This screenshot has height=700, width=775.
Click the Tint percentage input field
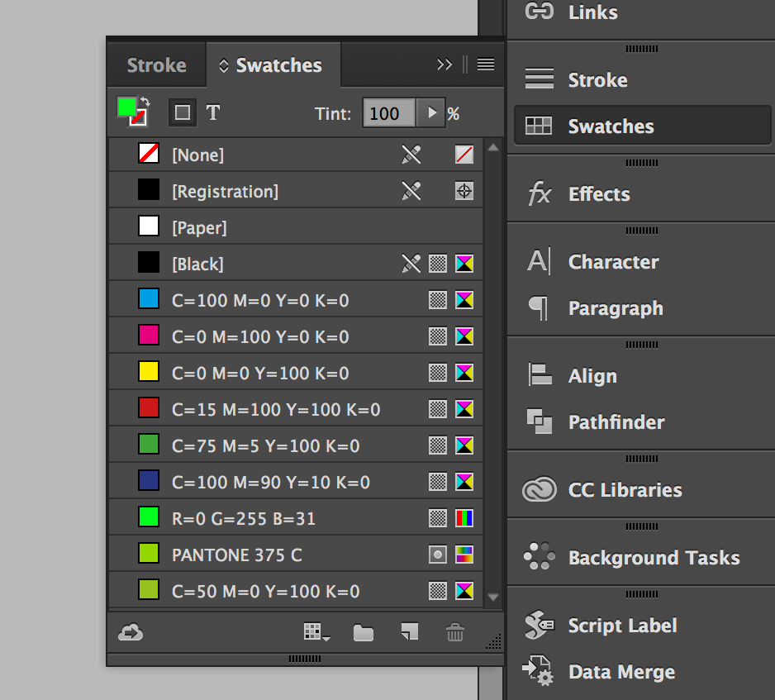pos(388,113)
